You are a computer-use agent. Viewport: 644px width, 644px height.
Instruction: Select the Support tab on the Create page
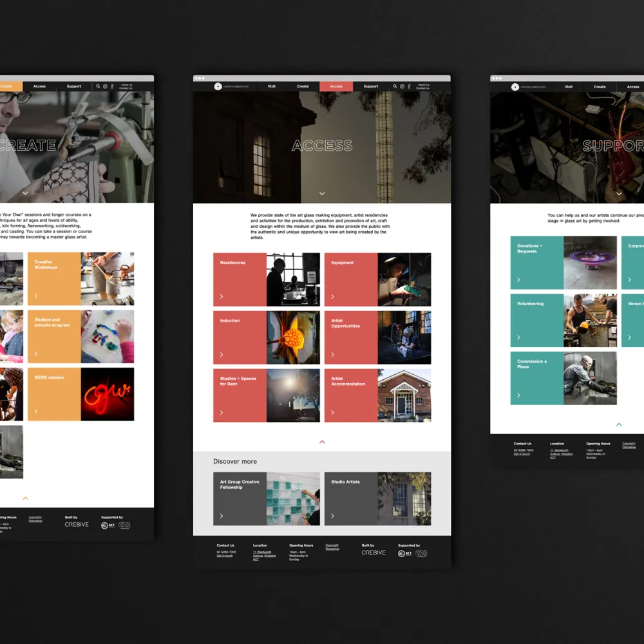click(x=74, y=86)
